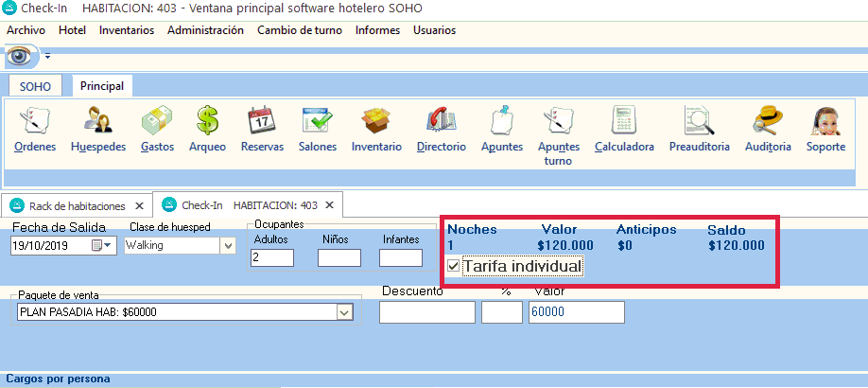Open the Huespedes guest list

tap(98, 130)
